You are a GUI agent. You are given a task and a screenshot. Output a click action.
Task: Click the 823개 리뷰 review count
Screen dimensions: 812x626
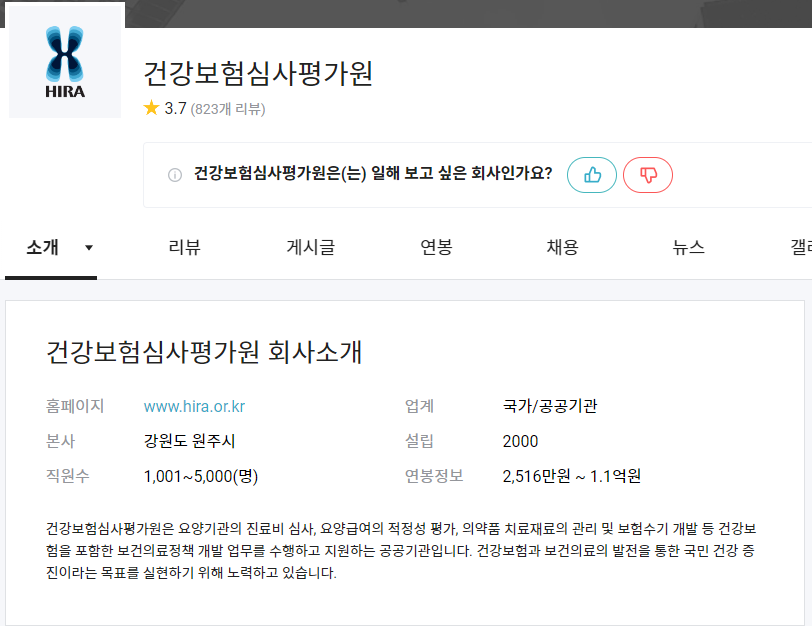228,109
